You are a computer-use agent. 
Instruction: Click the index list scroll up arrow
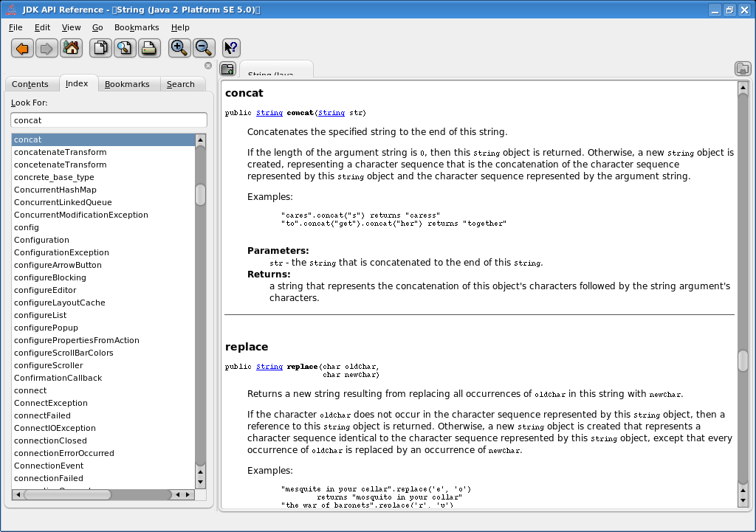[201, 140]
